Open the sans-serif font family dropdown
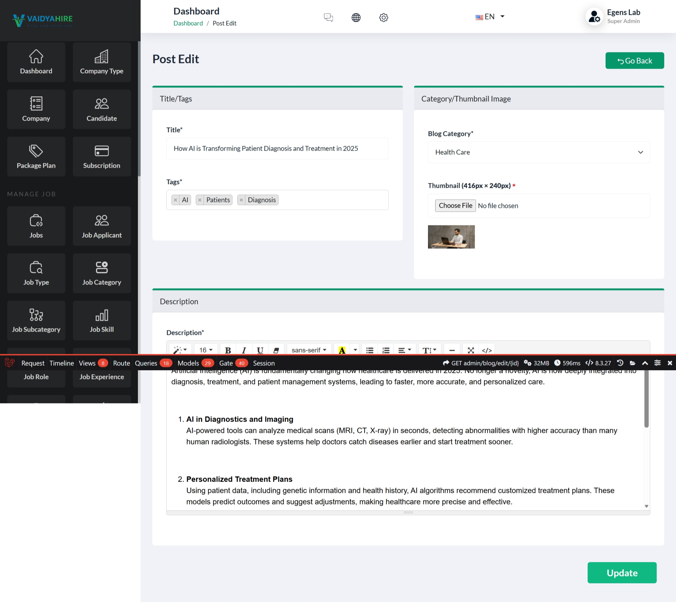 (x=309, y=350)
